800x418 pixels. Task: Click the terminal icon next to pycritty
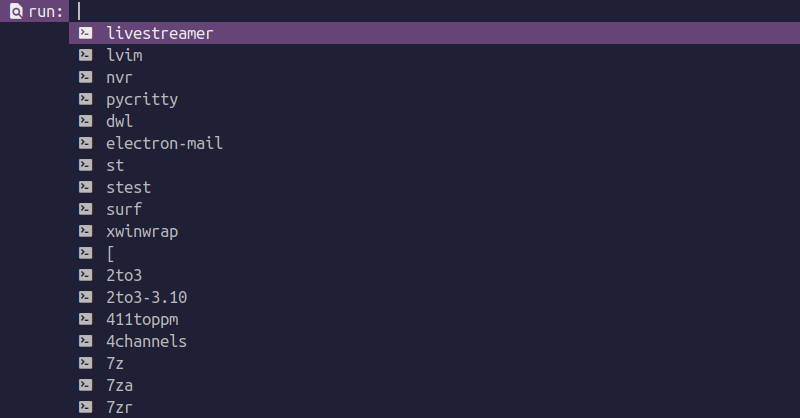[86, 99]
